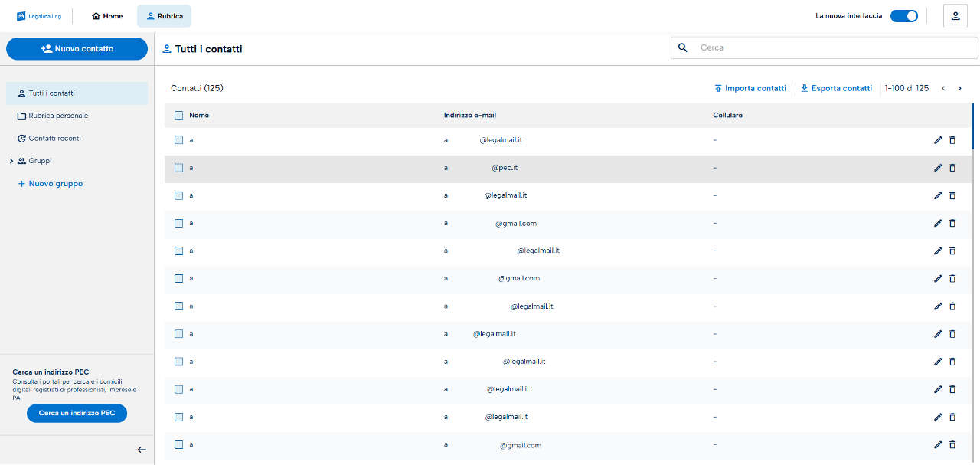The image size is (980, 465).
Task: Check the box for the @pec.it contact
Action: [x=178, y=168]
